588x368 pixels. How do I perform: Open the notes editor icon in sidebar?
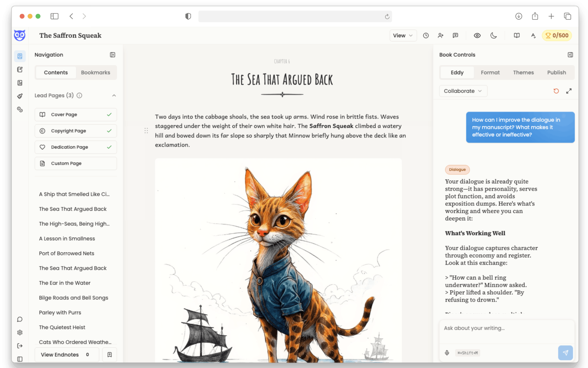pyautogui.click(x=20, y=69)
